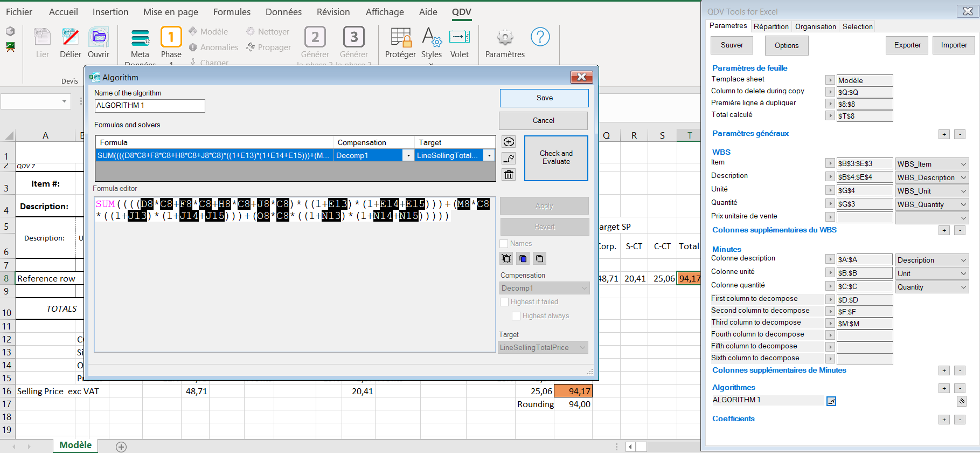
Task: Add a Coefficients entry with plus
Action: coord(944,420)
